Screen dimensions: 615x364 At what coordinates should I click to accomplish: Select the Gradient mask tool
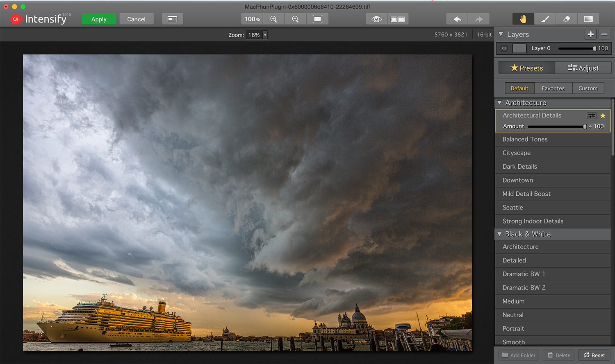588,19
